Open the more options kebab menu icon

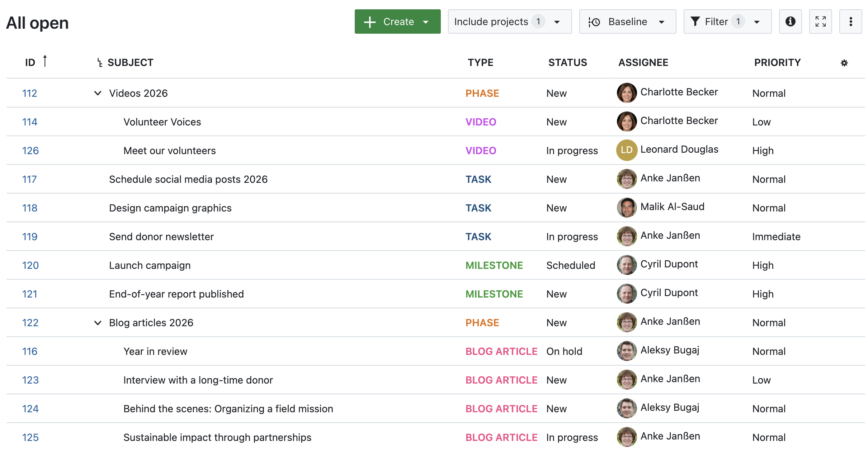tap(850, 22)
